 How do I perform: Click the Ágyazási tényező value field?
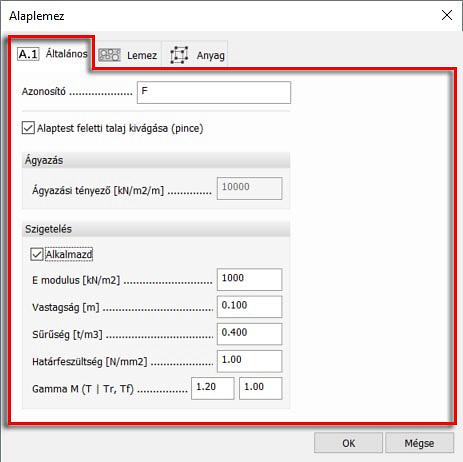pos(249,189)
